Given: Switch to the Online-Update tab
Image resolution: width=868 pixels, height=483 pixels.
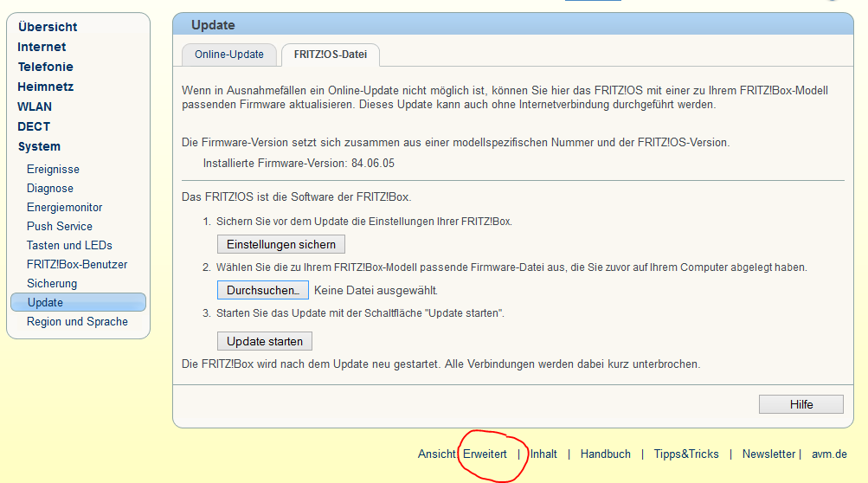Looking at the screenshot, I should [x=228, y=54].
